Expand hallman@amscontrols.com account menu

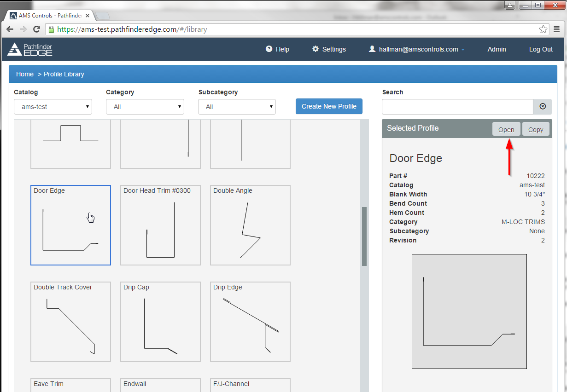(x=417, y=49)
